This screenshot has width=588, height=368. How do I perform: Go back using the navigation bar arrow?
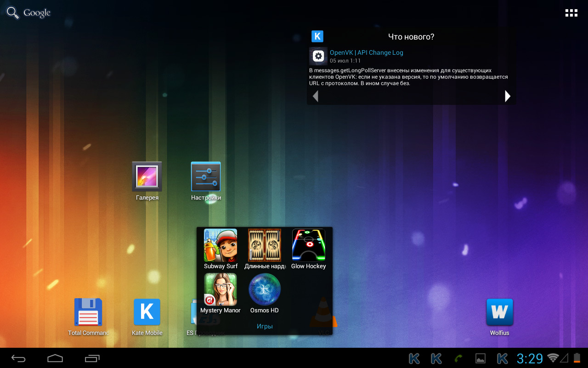[18, 358]
